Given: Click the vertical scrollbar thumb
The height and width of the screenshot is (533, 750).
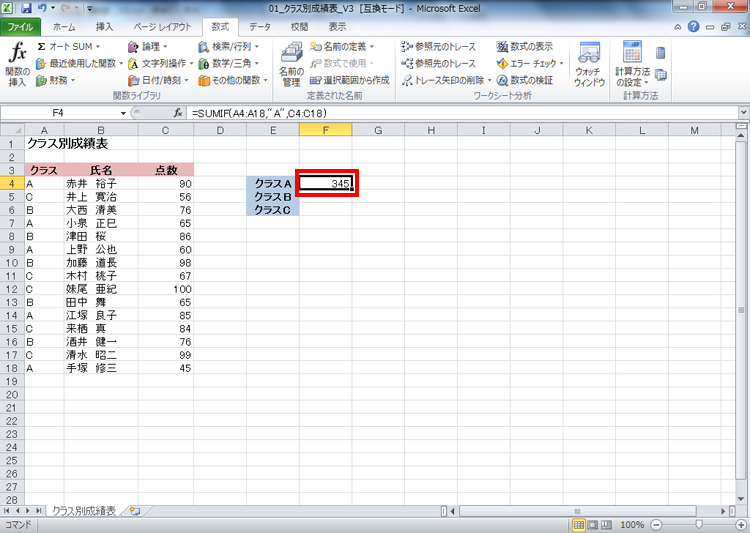Looking at the screenshot, I should pos(741,310).
